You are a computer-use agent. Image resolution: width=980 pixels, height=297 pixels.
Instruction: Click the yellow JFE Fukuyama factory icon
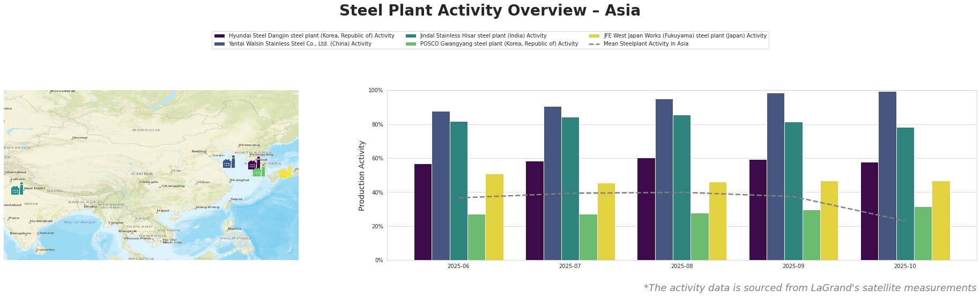[x=285, y=173]
